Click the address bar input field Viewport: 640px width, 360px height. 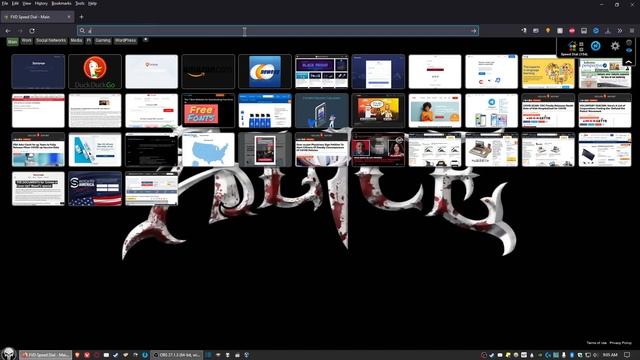pos(278,31)
